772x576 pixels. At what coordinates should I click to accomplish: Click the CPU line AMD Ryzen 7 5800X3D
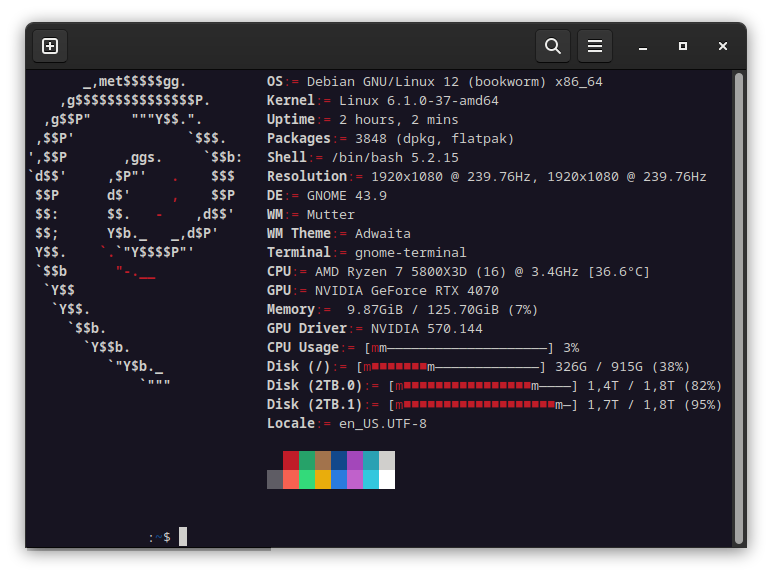pyautogui.click(x=458, y=272)
